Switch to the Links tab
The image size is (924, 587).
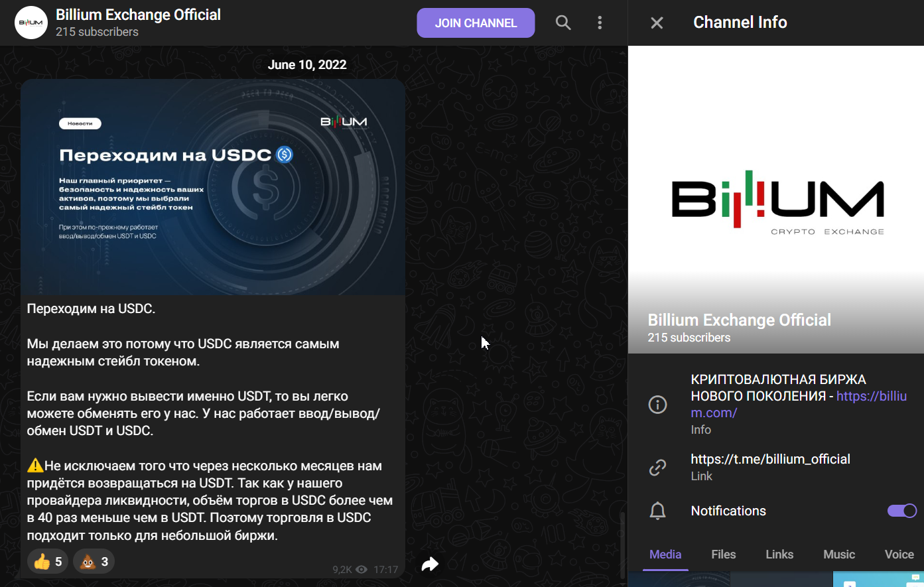click(779, 554)
